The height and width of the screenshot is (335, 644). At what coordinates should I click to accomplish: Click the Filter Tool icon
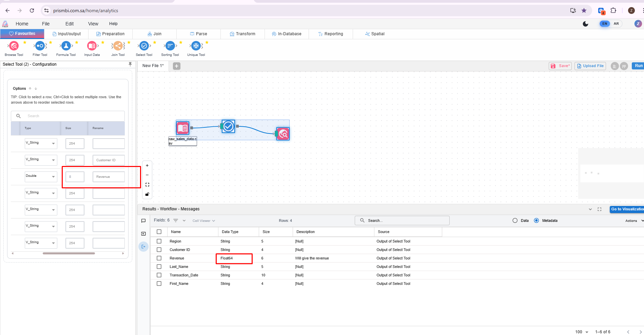click(x=40, y=46)
